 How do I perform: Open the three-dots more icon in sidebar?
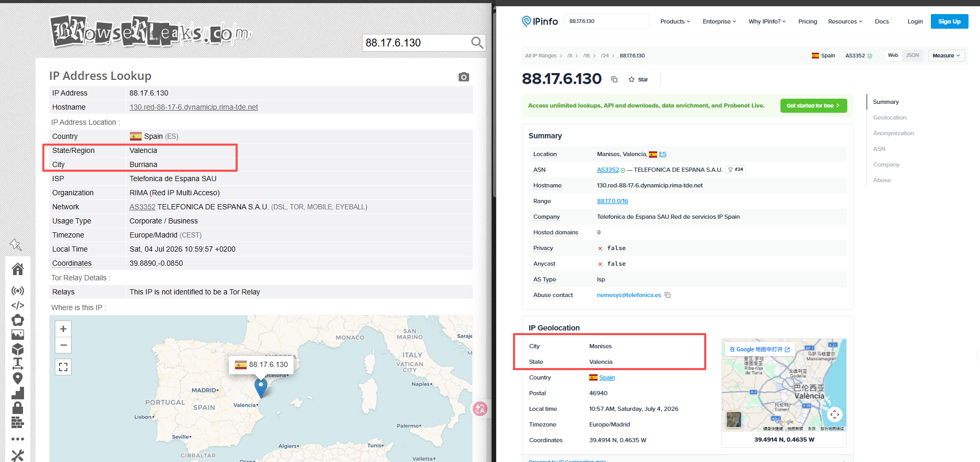(18, 439)
